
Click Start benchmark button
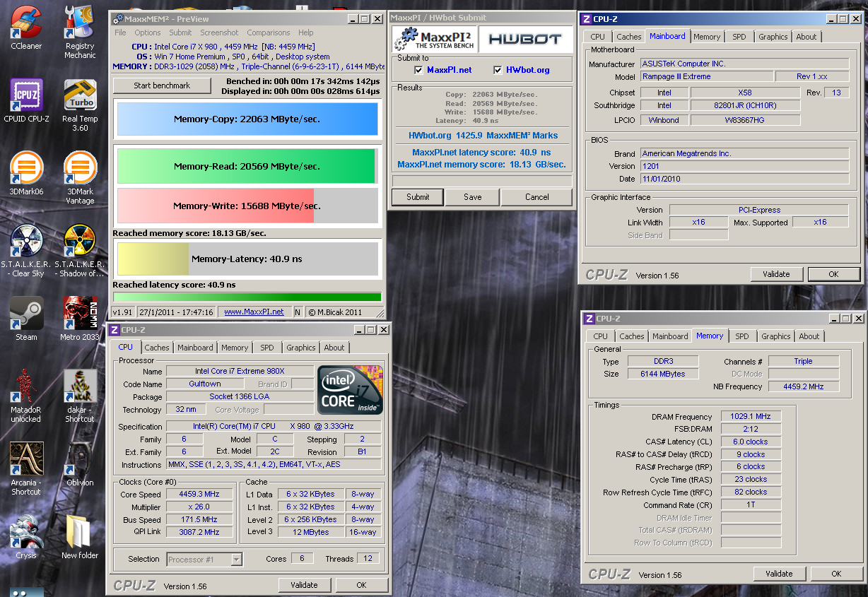pos(162,85)
